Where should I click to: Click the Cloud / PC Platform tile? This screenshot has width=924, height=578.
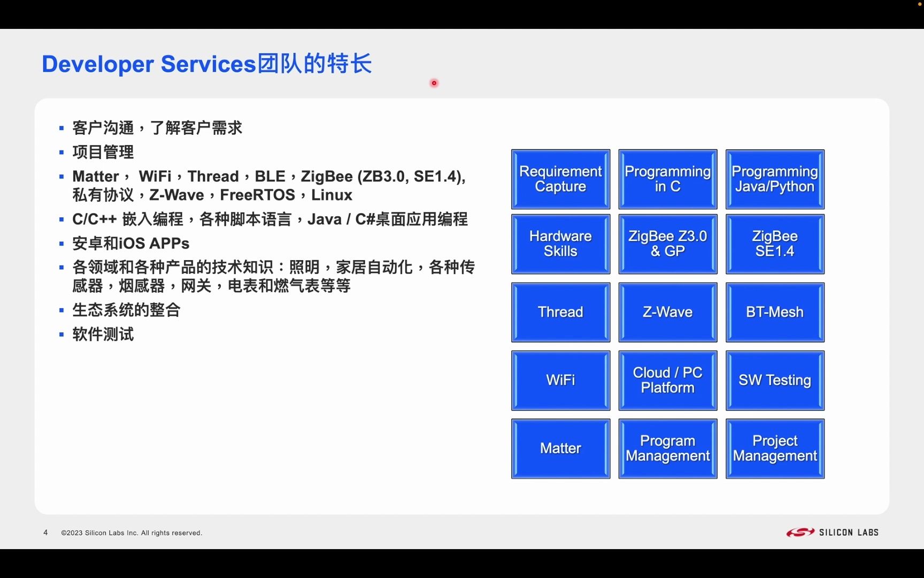(x=667, y=381)
